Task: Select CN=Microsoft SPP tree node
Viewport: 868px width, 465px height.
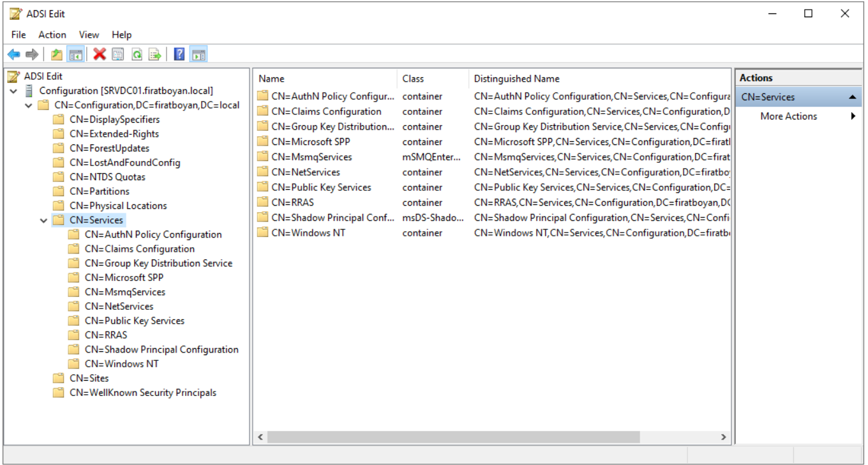Action: tap(124, 278)
